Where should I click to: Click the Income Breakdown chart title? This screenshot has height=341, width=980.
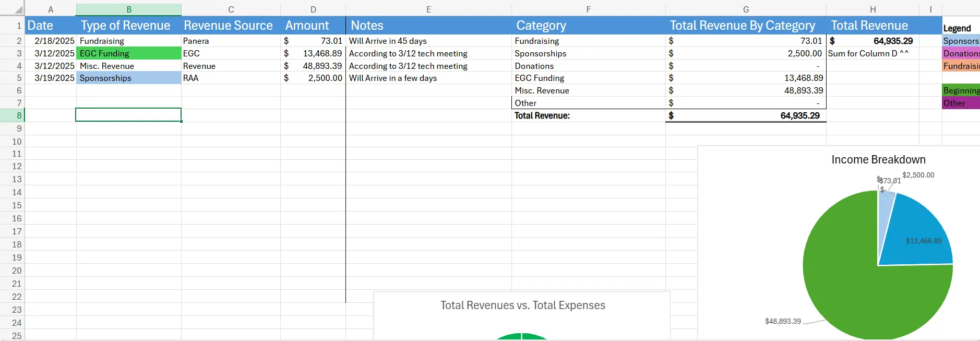click(878, 160)
